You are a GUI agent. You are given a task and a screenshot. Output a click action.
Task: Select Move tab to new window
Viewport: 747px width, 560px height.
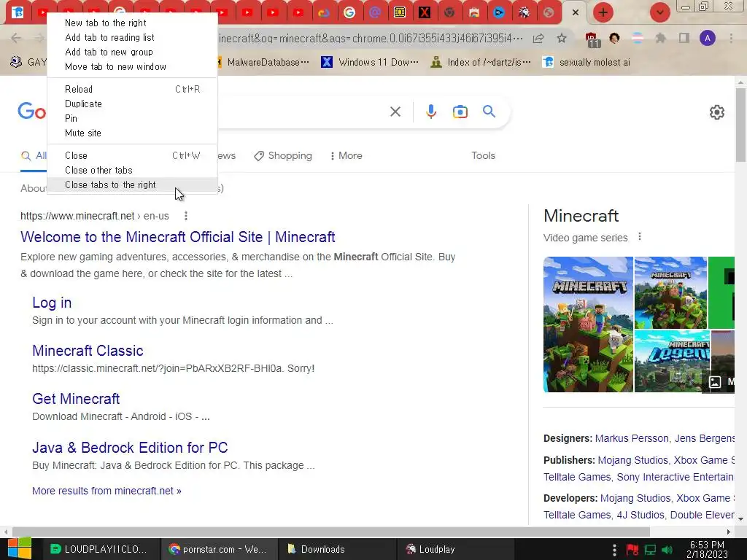pos(132,66)
